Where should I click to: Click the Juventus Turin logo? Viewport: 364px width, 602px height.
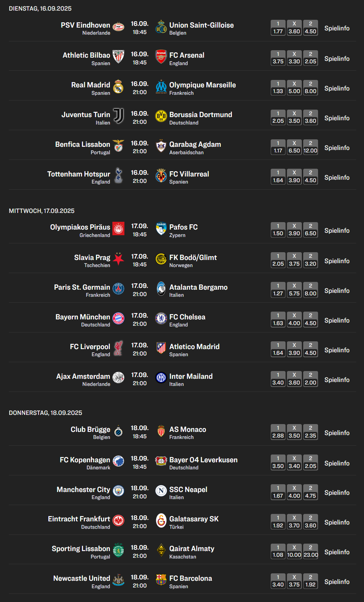point(118,116)
